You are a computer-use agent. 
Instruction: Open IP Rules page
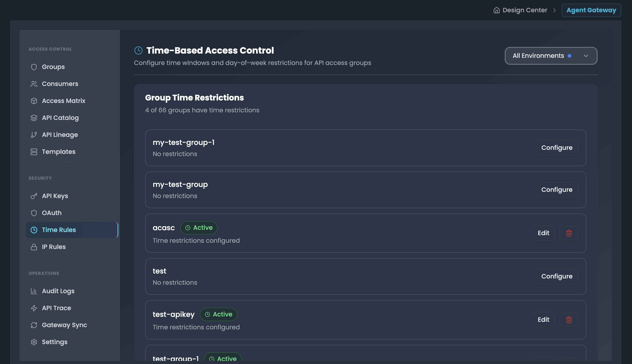72,247
